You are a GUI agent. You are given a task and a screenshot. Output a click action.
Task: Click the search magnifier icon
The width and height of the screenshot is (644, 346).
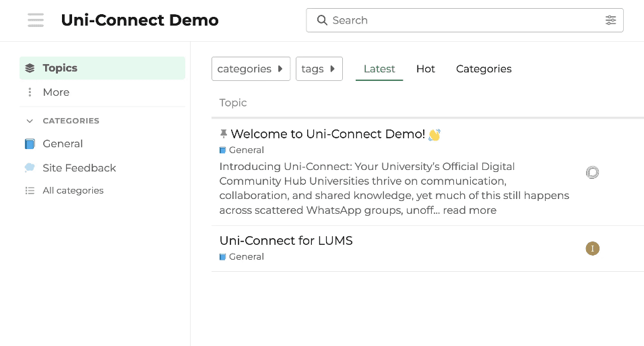(x=322, y=20)
